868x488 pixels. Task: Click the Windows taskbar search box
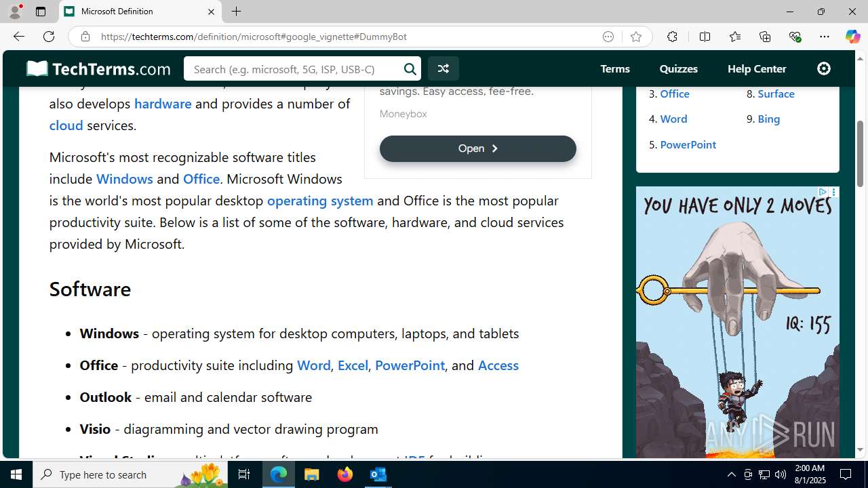coord(132,474)
